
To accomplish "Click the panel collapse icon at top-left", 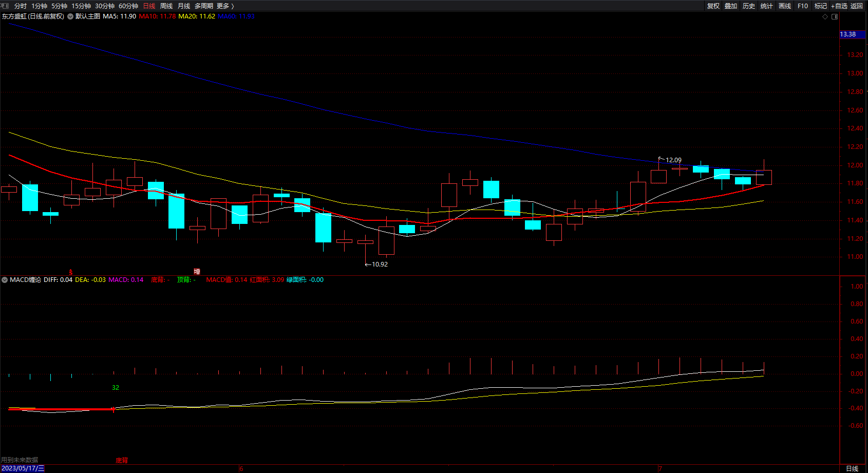I will (x=5, y=6).
